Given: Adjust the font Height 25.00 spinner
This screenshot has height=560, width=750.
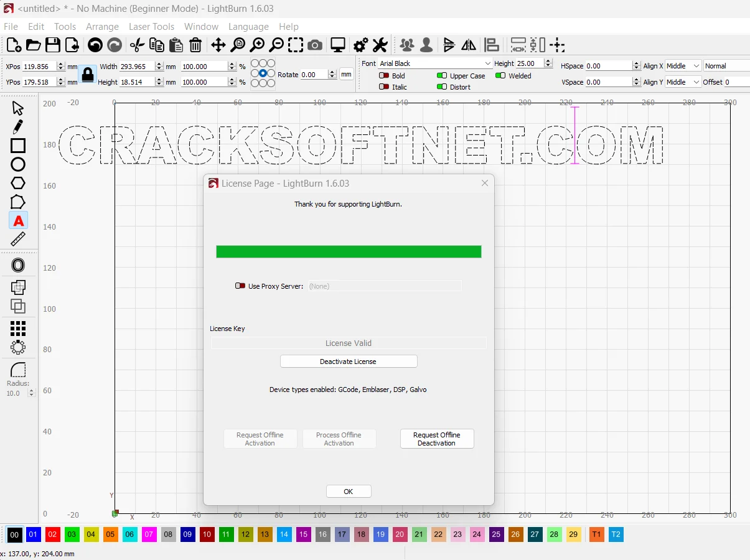Looking at the screenshot, I should (548, 63).
